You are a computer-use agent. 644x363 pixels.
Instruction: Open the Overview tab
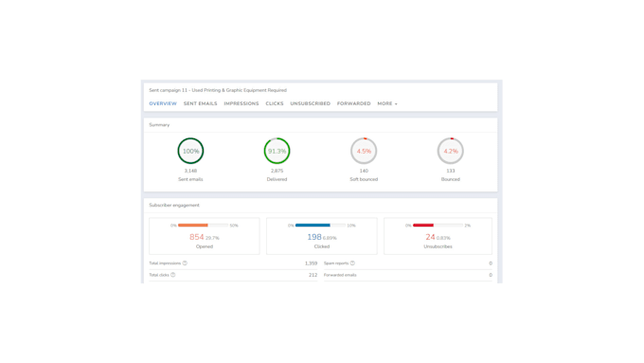coord(163,103)
